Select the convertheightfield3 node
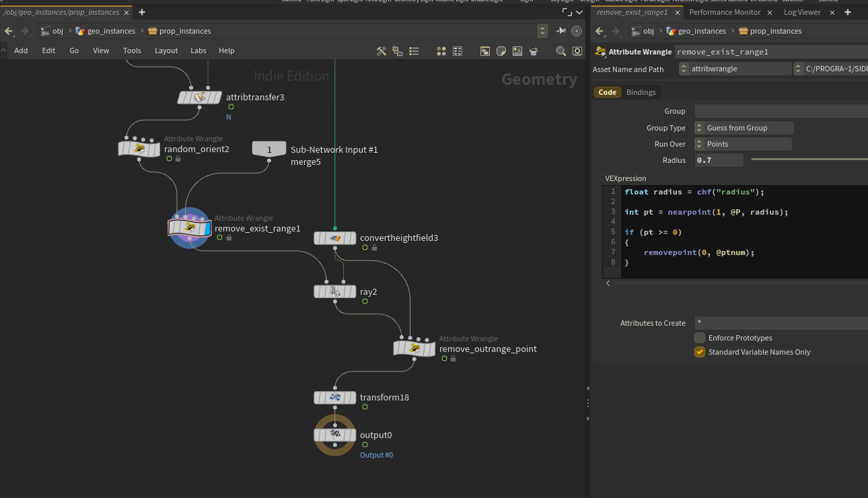Screen dimensions: 868x498 pos(335,238)
